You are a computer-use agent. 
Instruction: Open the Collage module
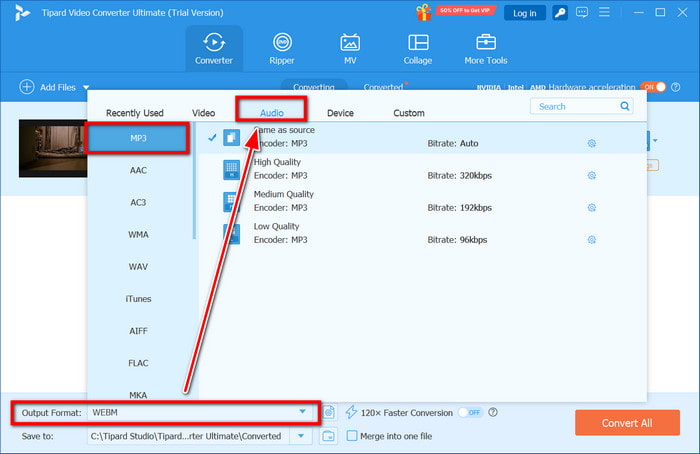pyautogui.click(x=418, y=49)
